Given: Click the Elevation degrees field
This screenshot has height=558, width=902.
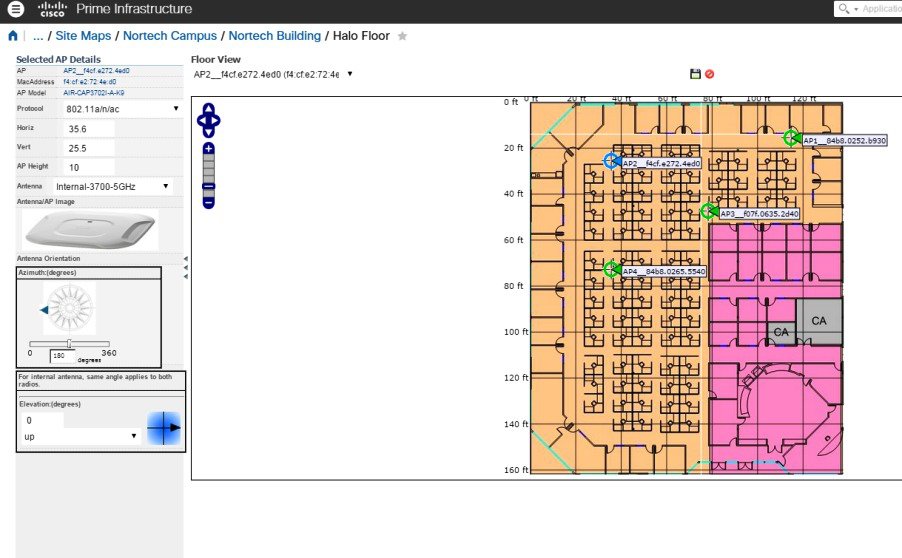Looking at the screenshot, I should pyautogui.click(x=42, y=421).
